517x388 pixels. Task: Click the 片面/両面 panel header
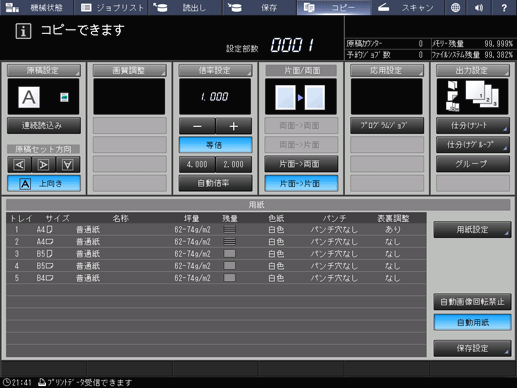pyautogui.click(x=301, y=70)
